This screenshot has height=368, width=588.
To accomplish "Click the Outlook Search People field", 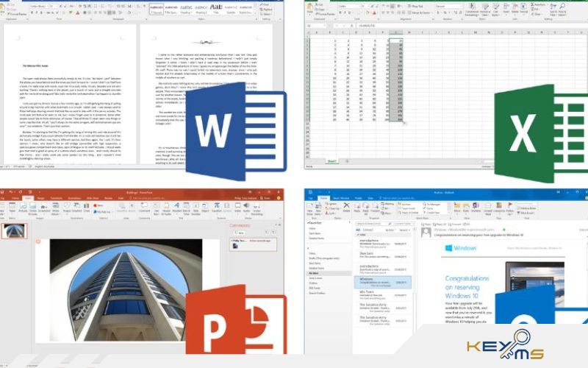I will [x=526, y=204].
